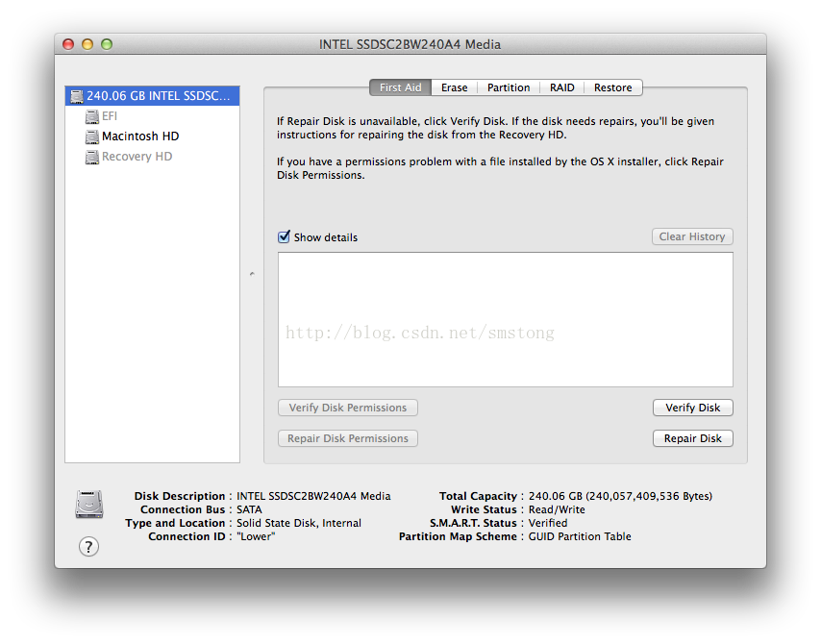Click the Repair Disk button
Image resolution: width=821 pixels, height=644 pixels.
coord(693,438)
